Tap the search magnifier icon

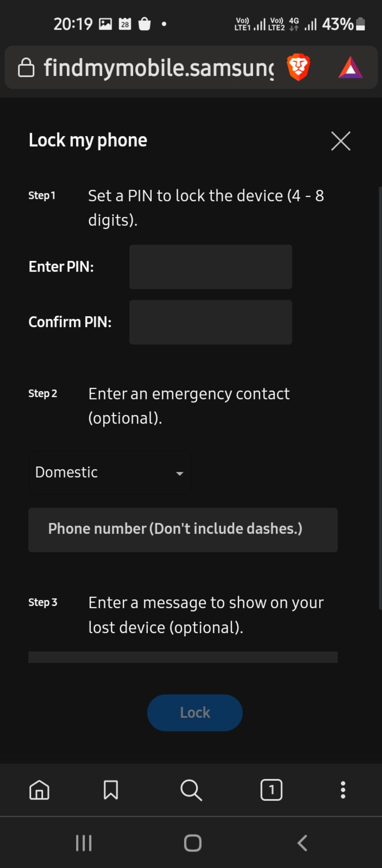(191, 790)
